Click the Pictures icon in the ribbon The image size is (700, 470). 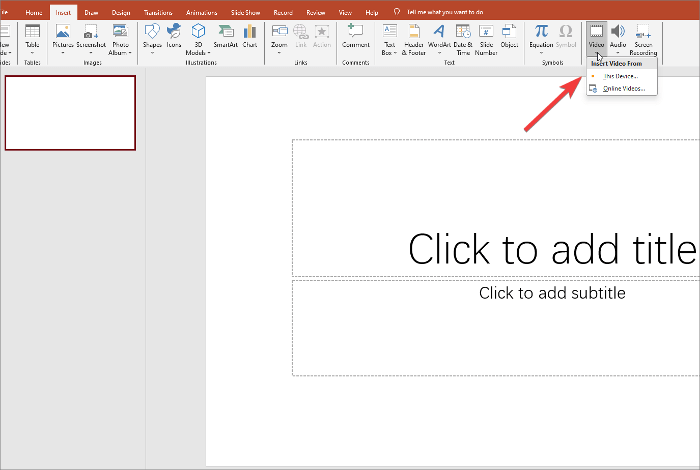point(62,38)
